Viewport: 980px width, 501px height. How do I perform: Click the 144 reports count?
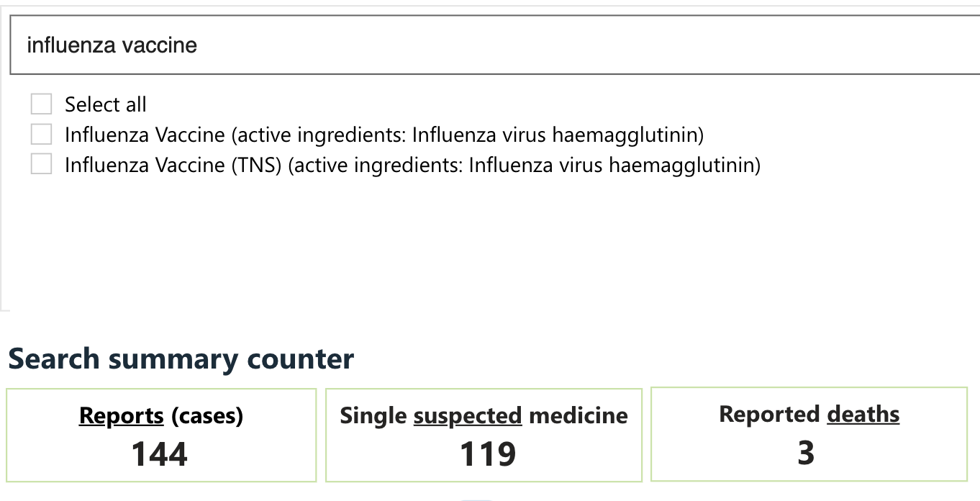[160, 454]
